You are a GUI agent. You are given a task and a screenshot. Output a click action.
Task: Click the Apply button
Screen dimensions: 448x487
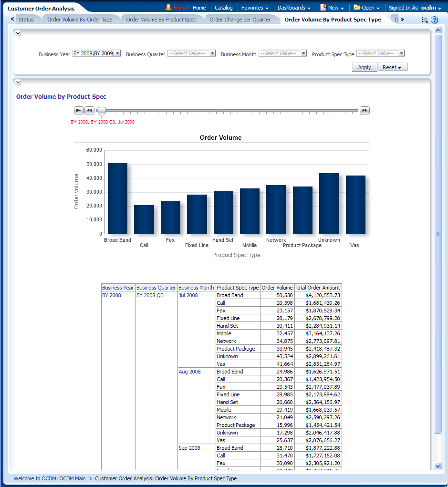[364, 67]
